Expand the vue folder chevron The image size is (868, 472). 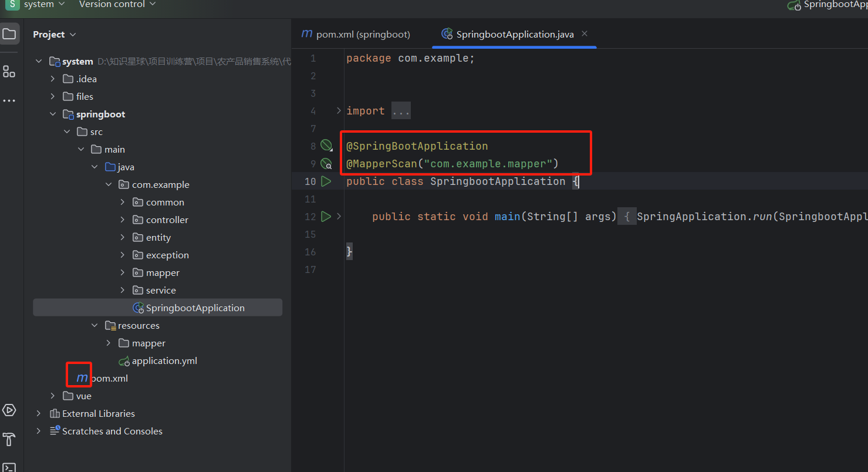click(x=53, y=396)
